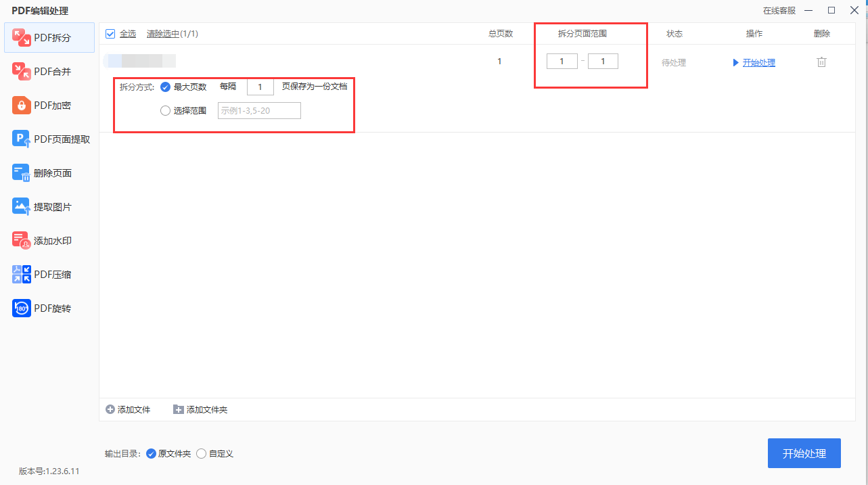Toggle the 全选 checkbox
The image size is (868, 485).
click(110, 34)
